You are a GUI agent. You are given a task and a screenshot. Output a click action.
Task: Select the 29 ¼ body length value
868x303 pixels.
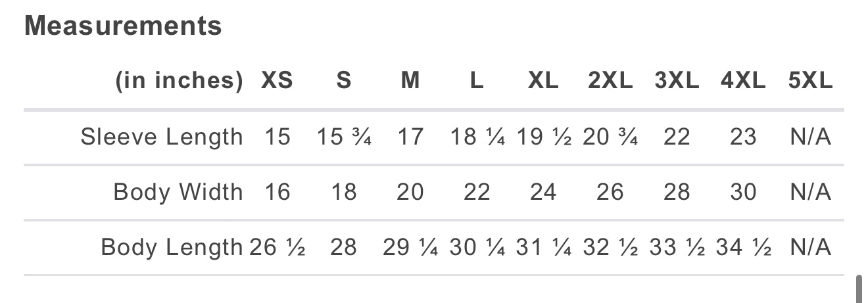[410, 247]
